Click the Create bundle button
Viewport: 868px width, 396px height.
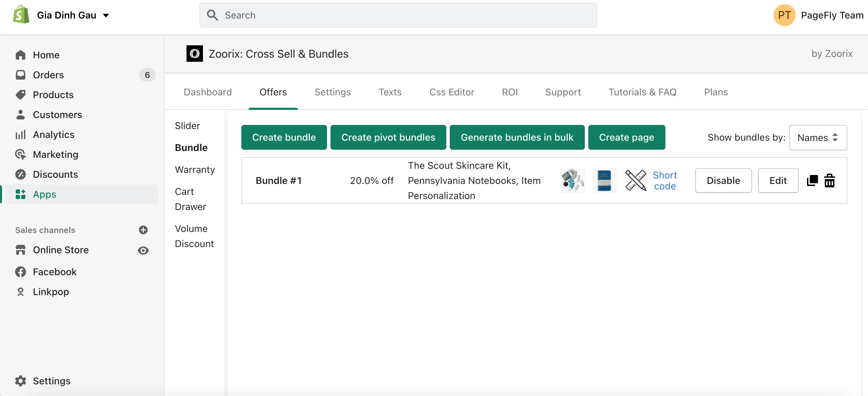tap(284, 137)
